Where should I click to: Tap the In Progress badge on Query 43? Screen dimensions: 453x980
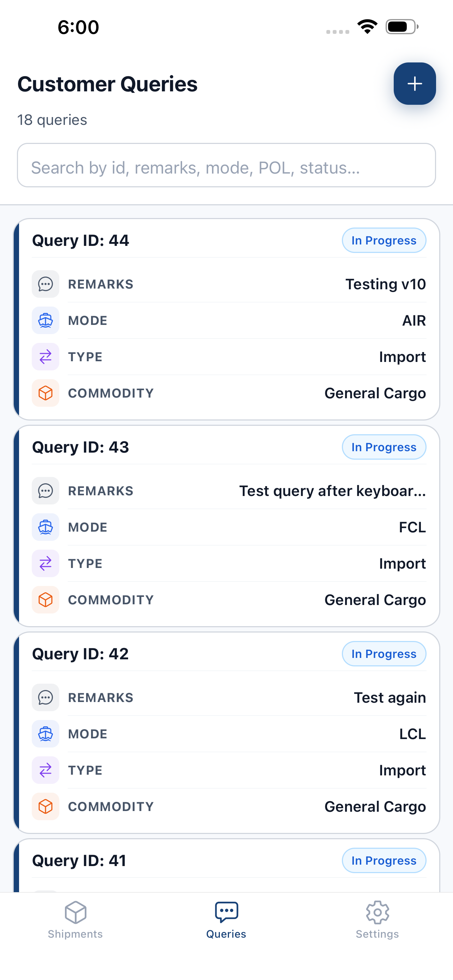(384, 447)
